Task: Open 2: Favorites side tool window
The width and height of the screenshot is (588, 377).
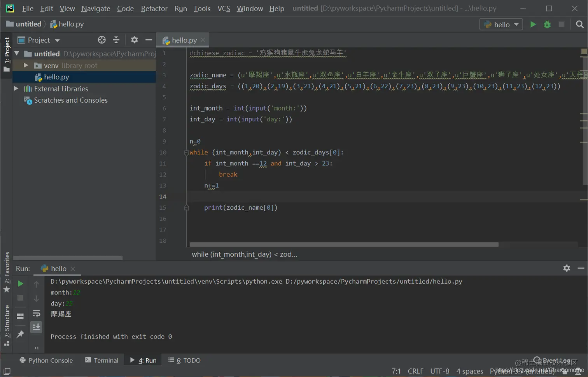Action: tap(7, 272)
